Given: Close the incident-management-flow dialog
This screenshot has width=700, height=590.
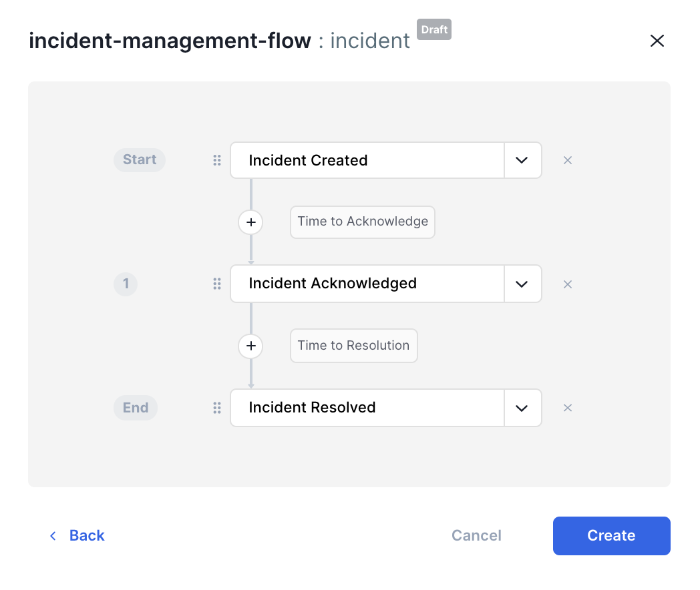Looking at the screenshot, I should click(x=657, y=41).
